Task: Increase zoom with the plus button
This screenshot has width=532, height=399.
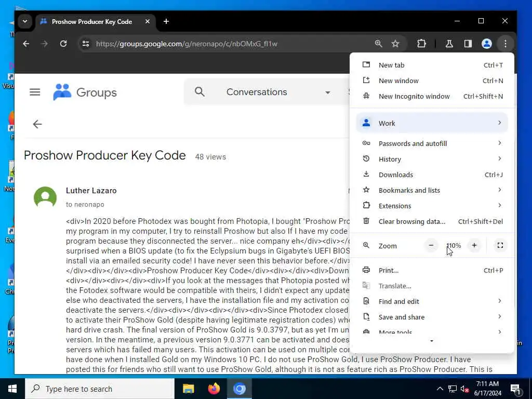Action: pyautogui.click(x=474, y=245)
